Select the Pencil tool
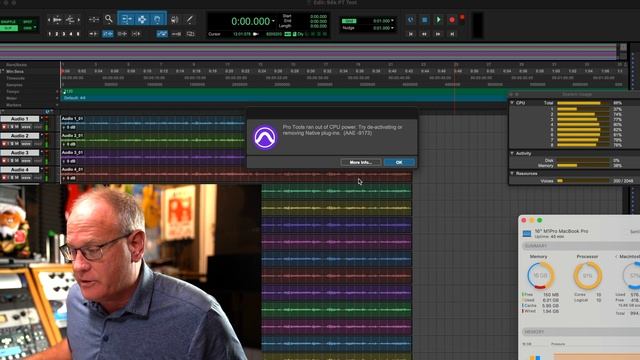This screenshot has height=360, width=640. pos(189,19)
